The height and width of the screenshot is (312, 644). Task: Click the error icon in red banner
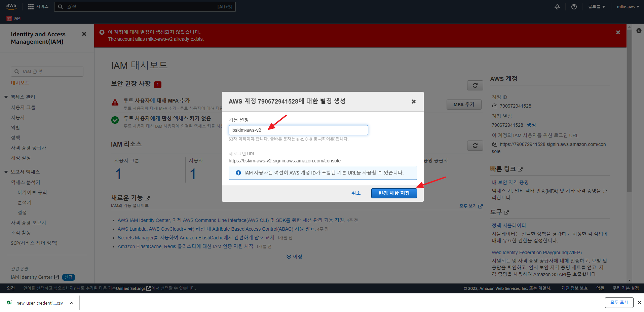pyautogui.click(x=102, y=32)
